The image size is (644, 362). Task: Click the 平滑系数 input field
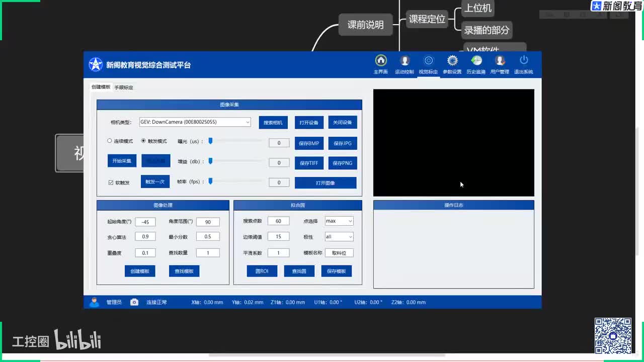tap(279, 252)
